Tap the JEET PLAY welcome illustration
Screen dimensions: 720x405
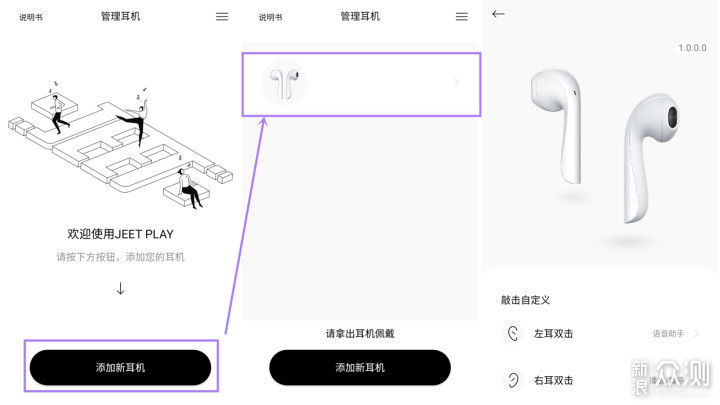[120, 145]
